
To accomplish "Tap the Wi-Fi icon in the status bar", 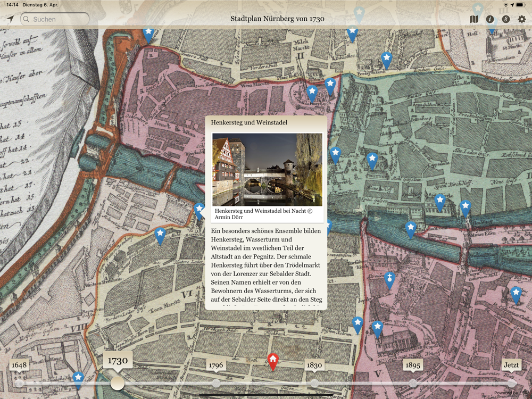I will tap(506, 5).
